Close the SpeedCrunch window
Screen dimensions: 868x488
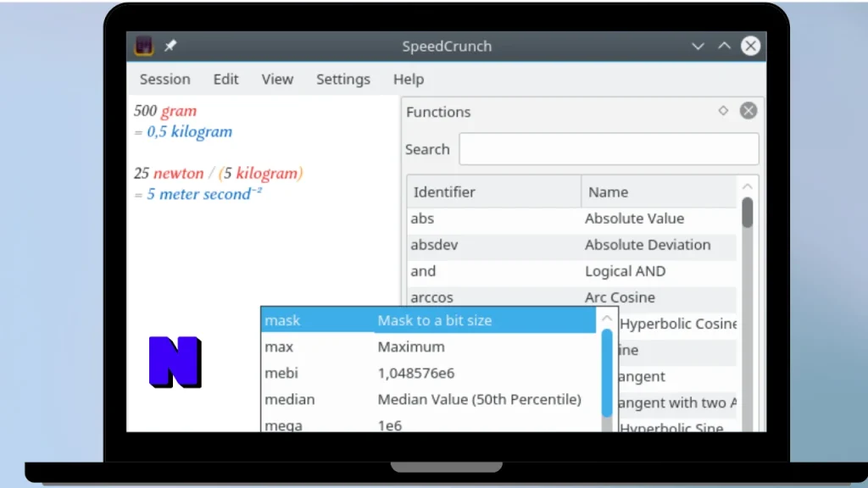click(x=751, y=46)
